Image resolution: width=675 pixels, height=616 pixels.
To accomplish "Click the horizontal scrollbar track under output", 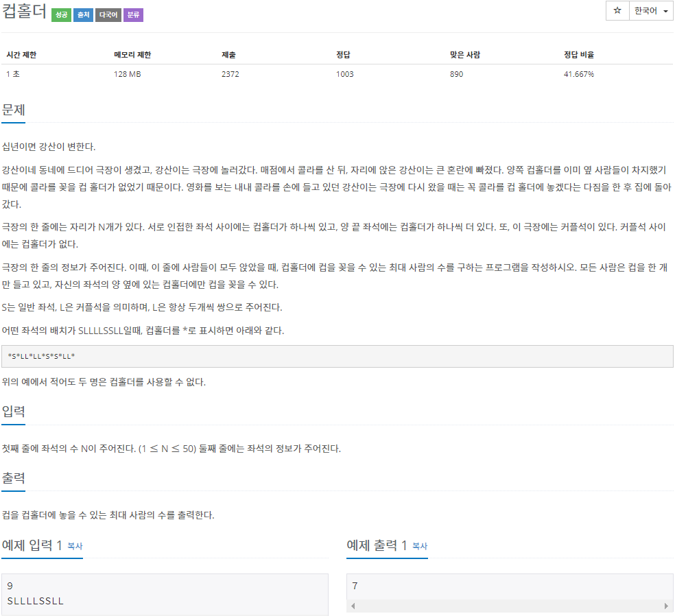I will (x=510, y=606).
